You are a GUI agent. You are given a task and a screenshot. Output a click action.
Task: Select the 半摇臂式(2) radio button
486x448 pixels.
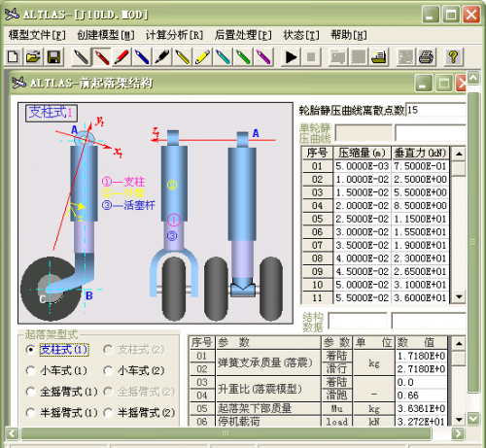click(x=108, y=412)
